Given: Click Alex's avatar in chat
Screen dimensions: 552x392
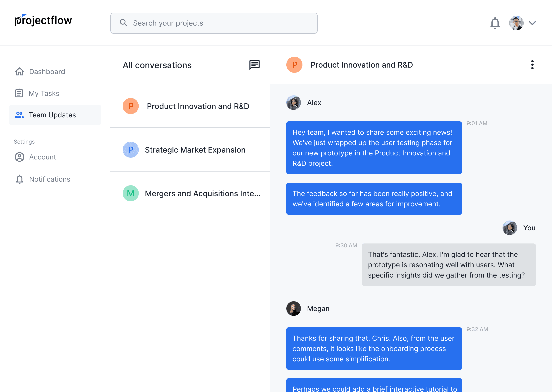Looking at the screenshot, I should point(294,103).
